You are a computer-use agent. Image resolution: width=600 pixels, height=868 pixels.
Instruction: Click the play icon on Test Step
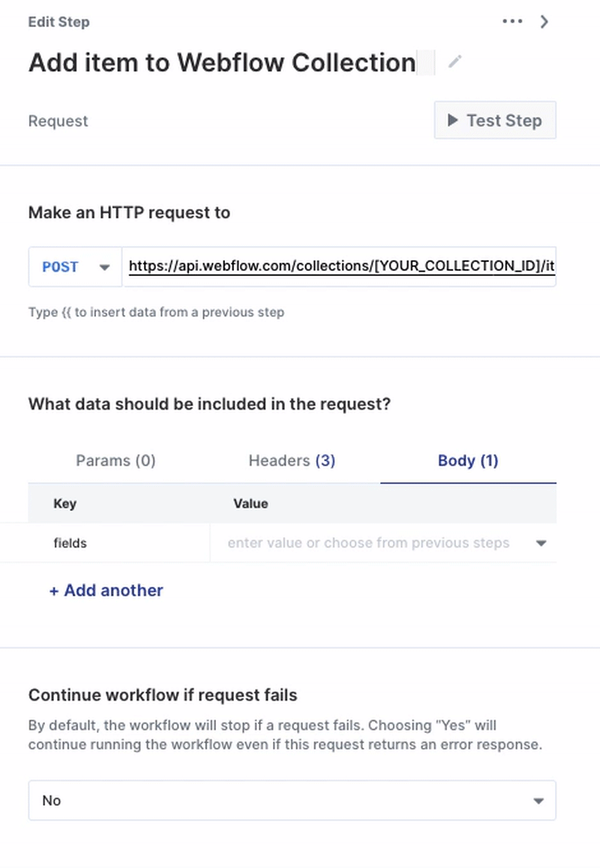click(453, 120)
